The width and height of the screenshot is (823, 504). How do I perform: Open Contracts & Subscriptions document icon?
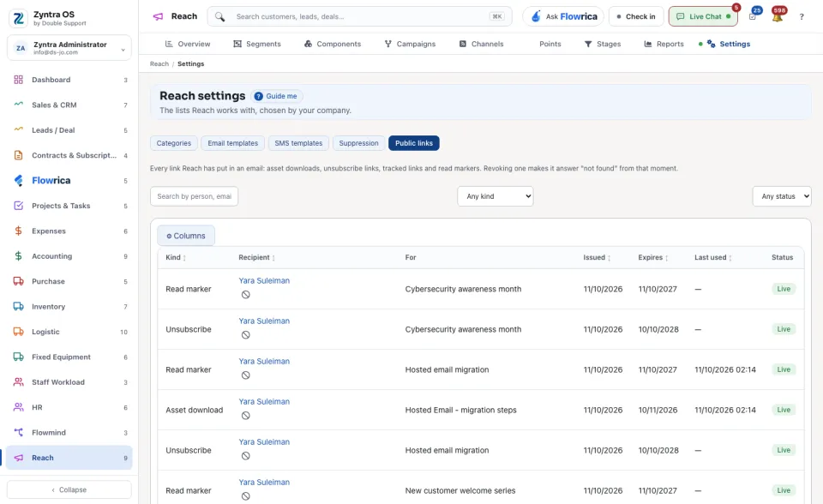click(x=18, y=155)
